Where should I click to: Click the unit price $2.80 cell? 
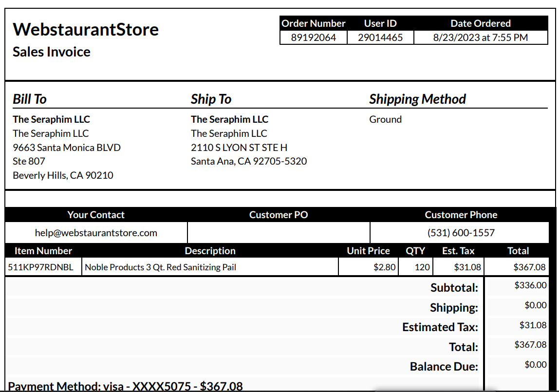(x=368, y=267)
